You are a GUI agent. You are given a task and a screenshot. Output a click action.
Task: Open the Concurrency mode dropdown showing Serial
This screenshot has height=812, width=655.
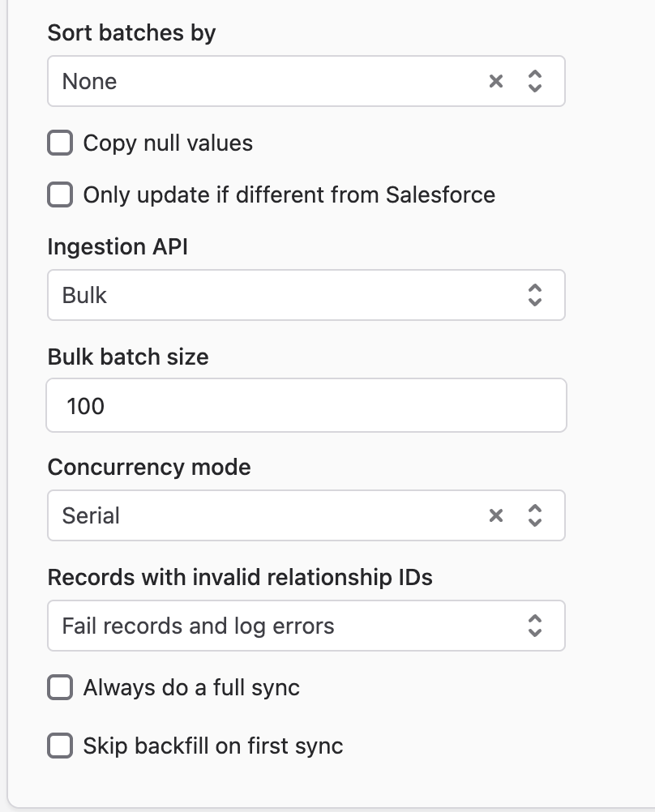[x=306, y=515]
